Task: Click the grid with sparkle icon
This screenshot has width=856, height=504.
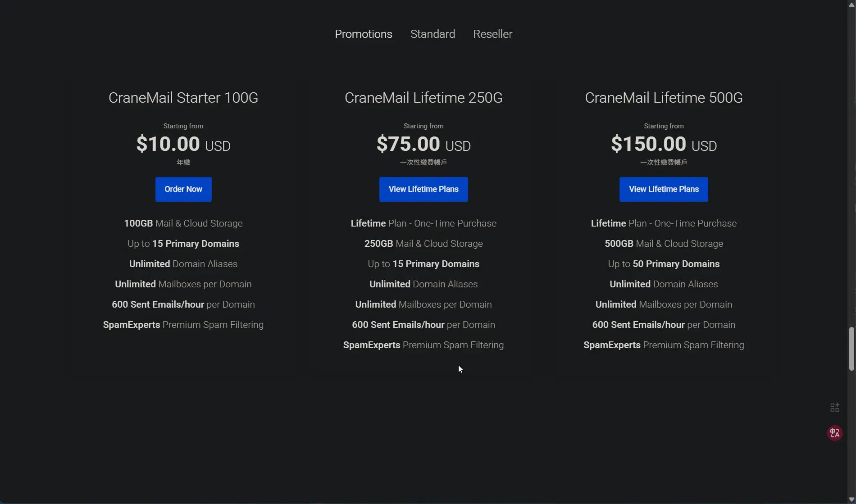Action: click(834, 407)
